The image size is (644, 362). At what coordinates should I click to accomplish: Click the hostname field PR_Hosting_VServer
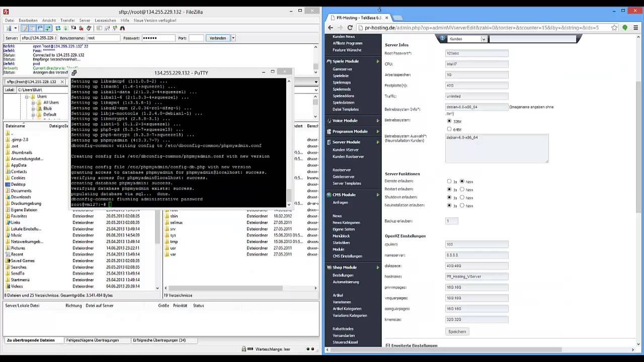[x=477, y=277]
